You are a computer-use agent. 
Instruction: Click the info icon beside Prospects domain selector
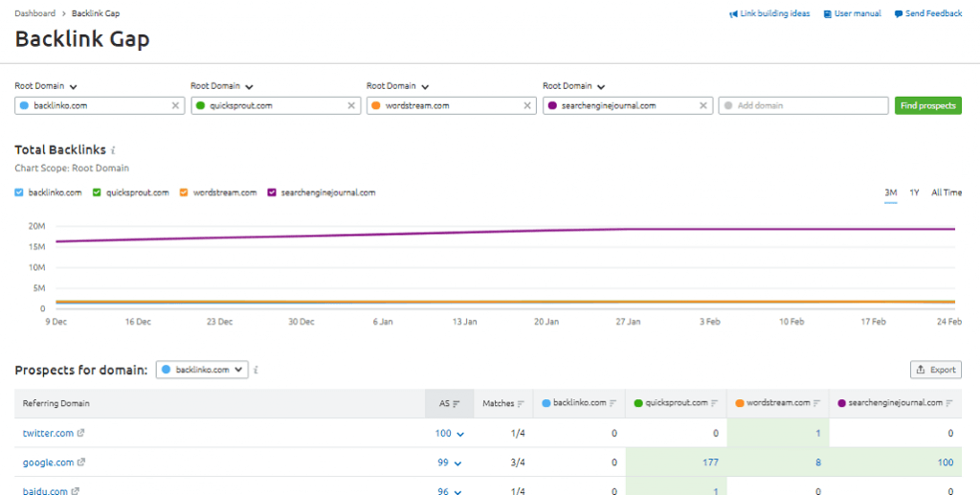click(256, 370)
